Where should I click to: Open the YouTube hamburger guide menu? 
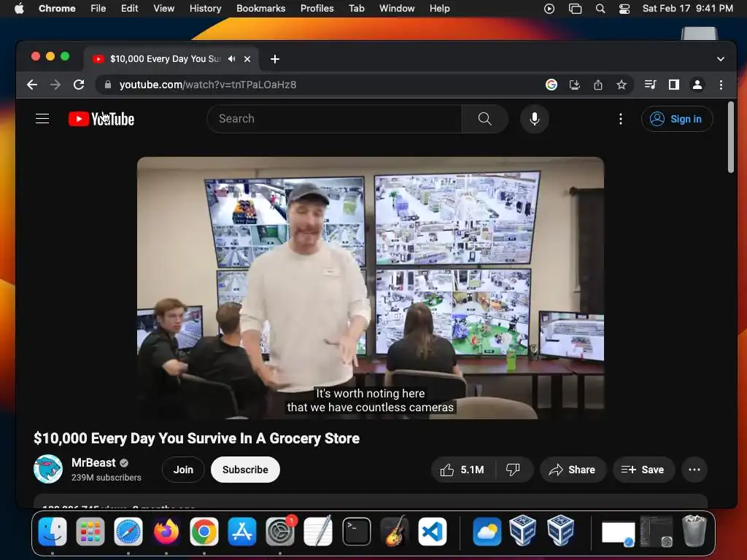pos(42,119)
